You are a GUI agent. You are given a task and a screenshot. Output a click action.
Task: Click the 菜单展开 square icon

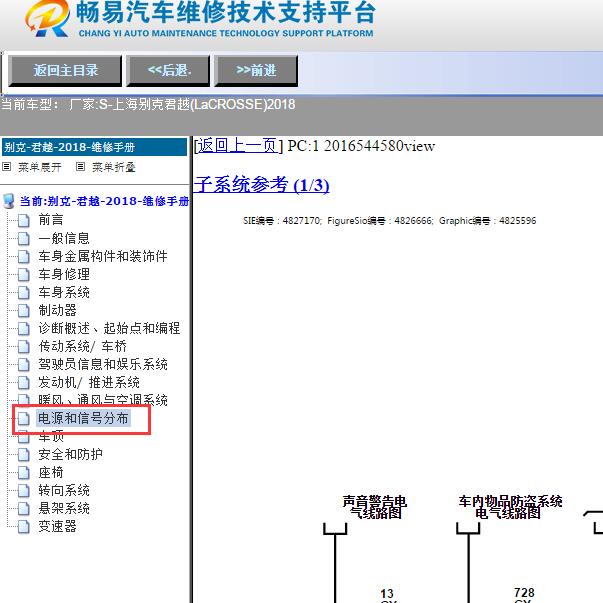click(7, 167)
